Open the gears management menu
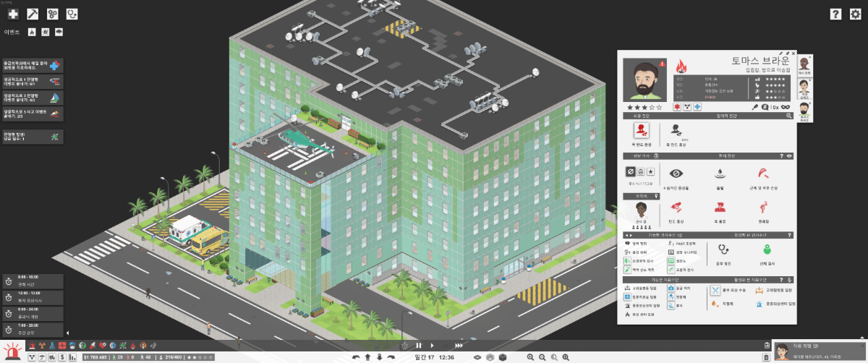Viewport: 868px width, 363px height. 52,14
